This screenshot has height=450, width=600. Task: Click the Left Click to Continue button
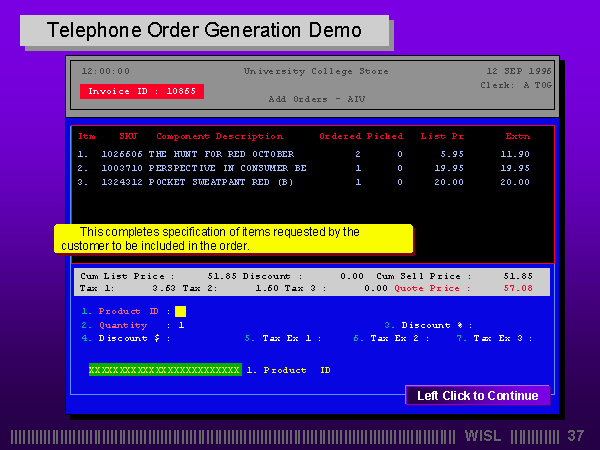coord(477,396)
